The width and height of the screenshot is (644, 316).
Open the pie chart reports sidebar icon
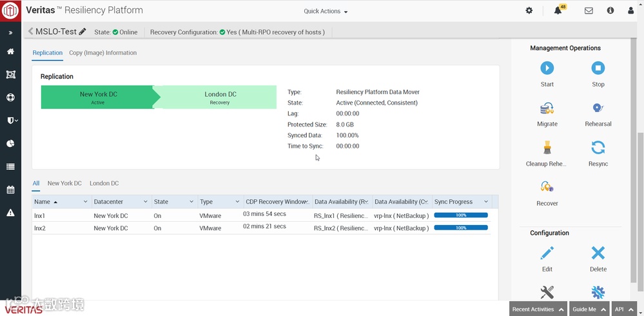click(10, 143)
